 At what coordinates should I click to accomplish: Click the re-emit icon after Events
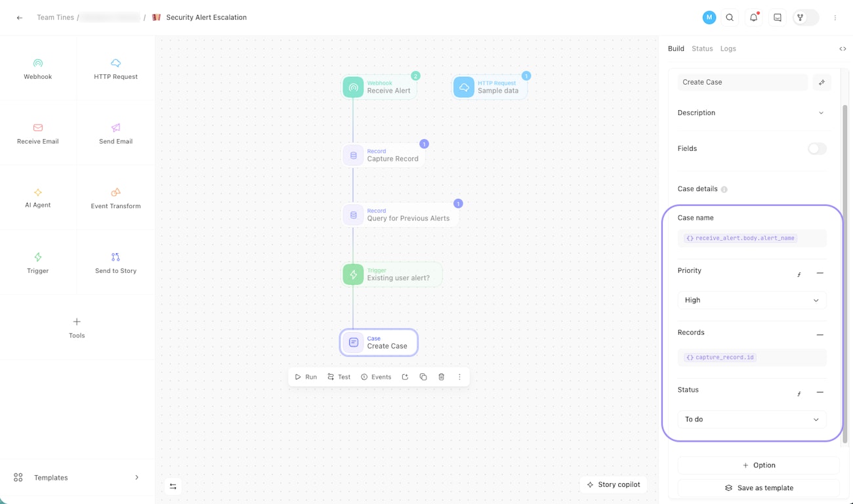tap(405, 377)
